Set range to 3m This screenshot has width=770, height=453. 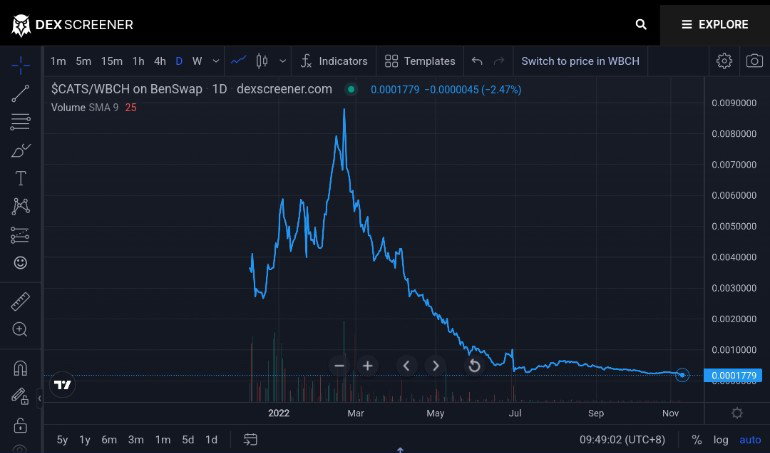(x=136, y=440)
